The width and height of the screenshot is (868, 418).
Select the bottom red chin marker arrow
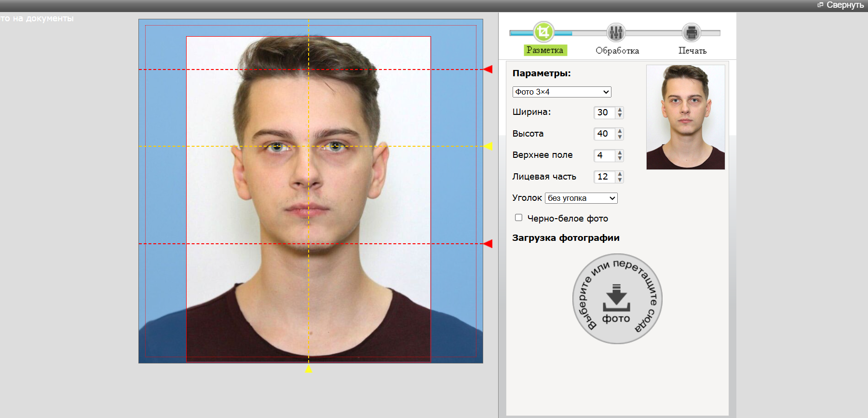(488, 244)
